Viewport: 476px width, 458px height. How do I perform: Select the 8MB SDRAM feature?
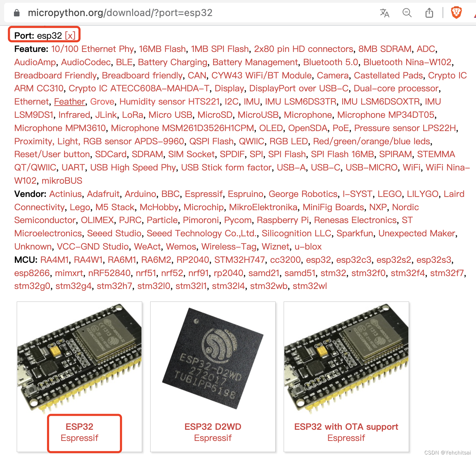[385, 49]
